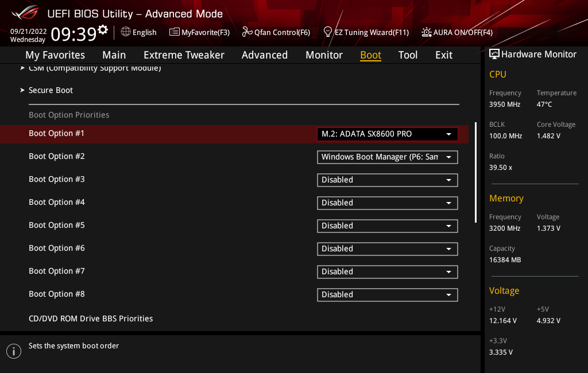The height and width of the screenshot is (373, 588).
Task: Change Boot Option #8 dropdown value
Action: point(387,295)
